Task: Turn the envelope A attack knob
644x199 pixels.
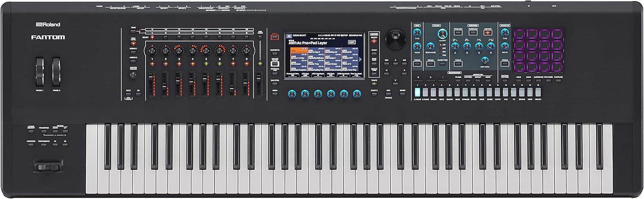Action: click(455, 46)
